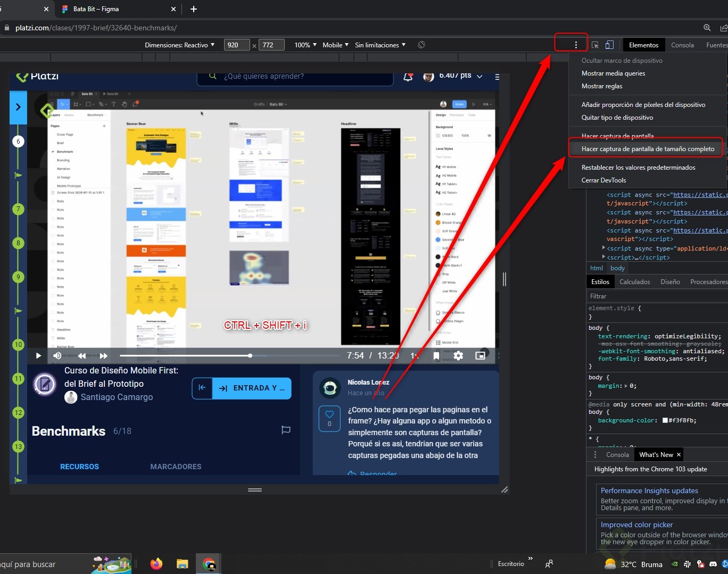
Task: Add a bookmark with the video bookmark icon
Action: (x=436, y=355)
